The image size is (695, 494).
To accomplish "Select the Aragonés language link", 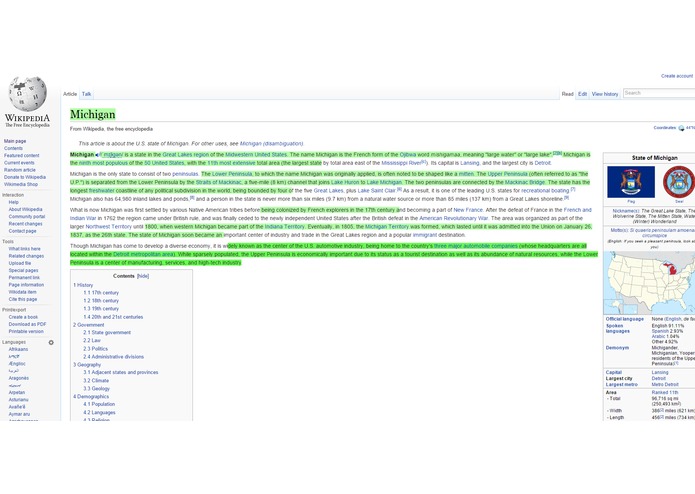I will click(x=19, y=378).
